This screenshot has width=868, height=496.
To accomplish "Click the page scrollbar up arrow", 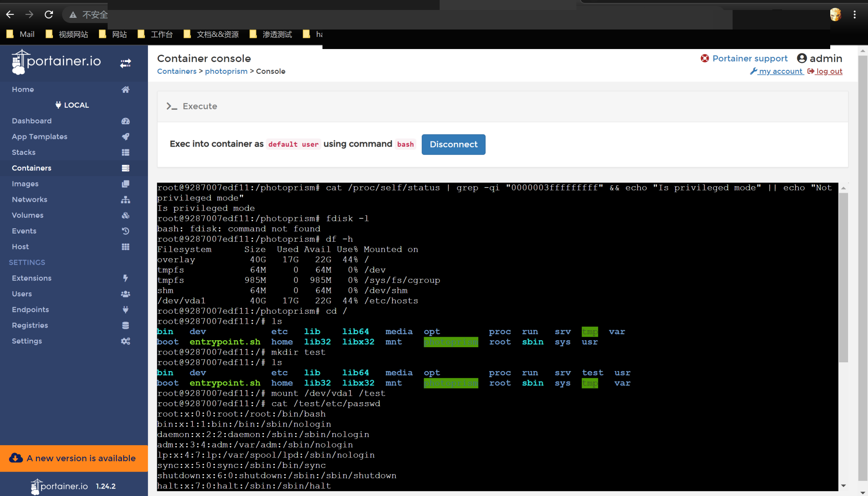I will pyautogui.click(x=863, y=50).
